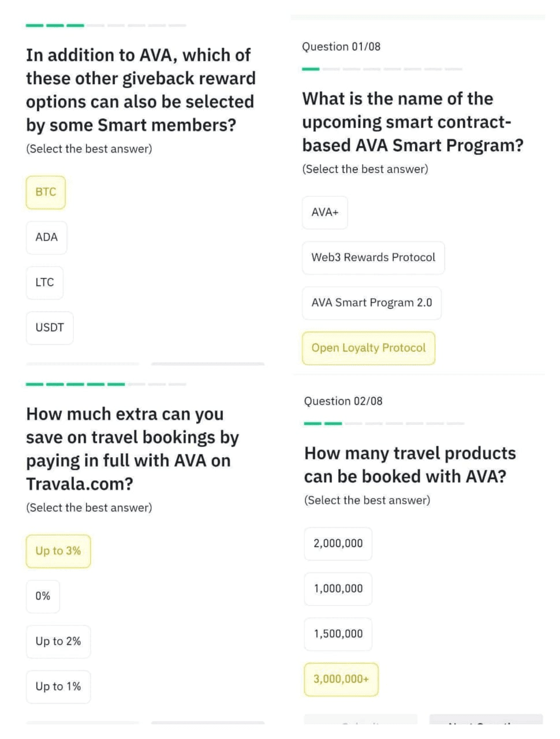
Task: Select the 1,000,000 answer option
Action: pos(338,589)
